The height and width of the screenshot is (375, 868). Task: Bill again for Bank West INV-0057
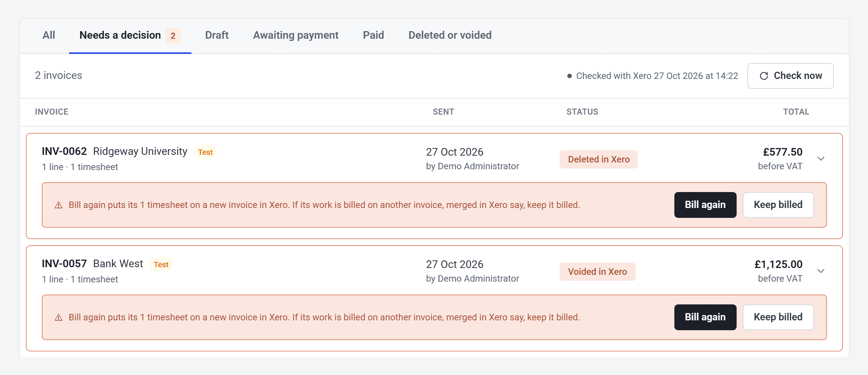pyautogui.click(x=705, y=317)
